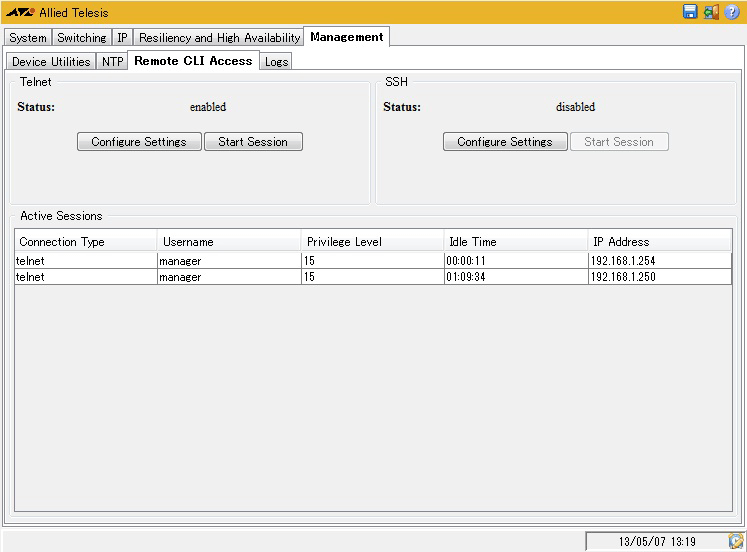This screenshot has height=552, width=747.
Task: Sort sessions by Idle Time header
Action: coord(516,242)
